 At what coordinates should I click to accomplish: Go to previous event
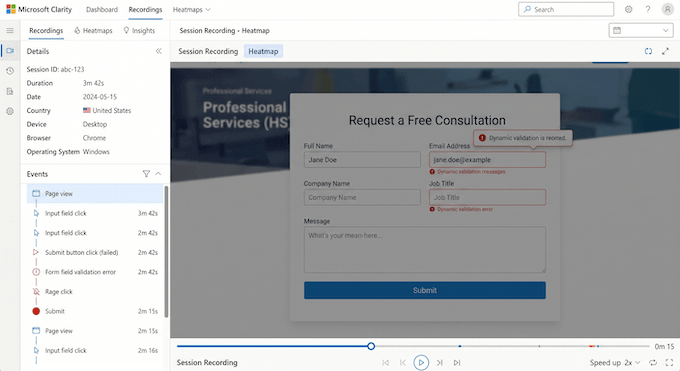(403, 362)
